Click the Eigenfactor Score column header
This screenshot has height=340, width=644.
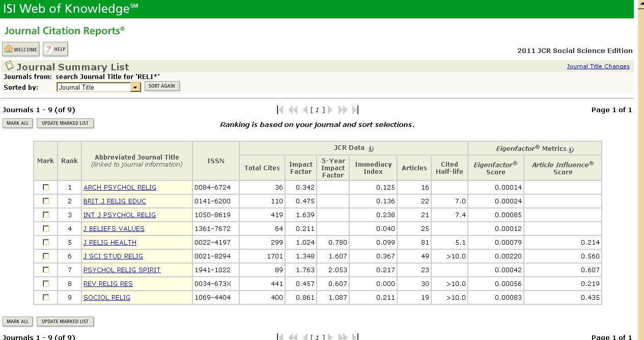tap(495, 168)
